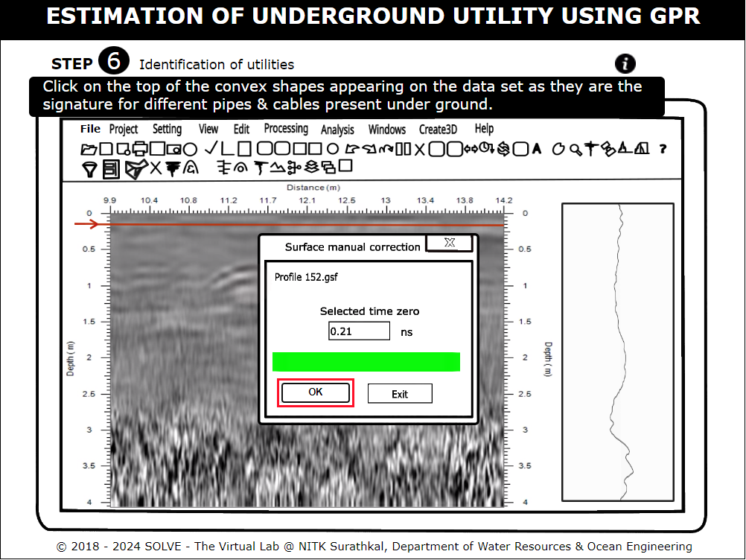Click the crosshair pin icon next to magnifier
This screenshot has width=746, height=560.
590,149
